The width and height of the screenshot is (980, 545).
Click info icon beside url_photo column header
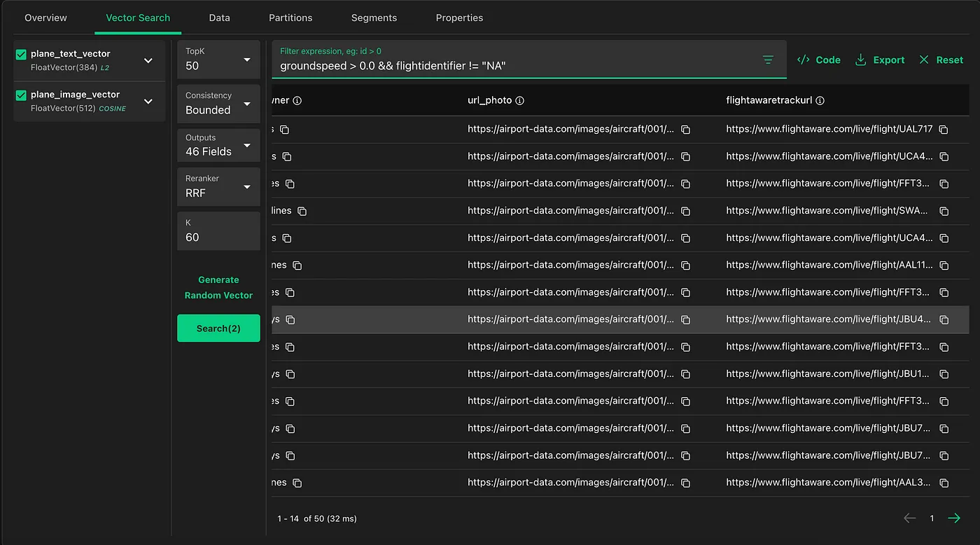point(519,101)
